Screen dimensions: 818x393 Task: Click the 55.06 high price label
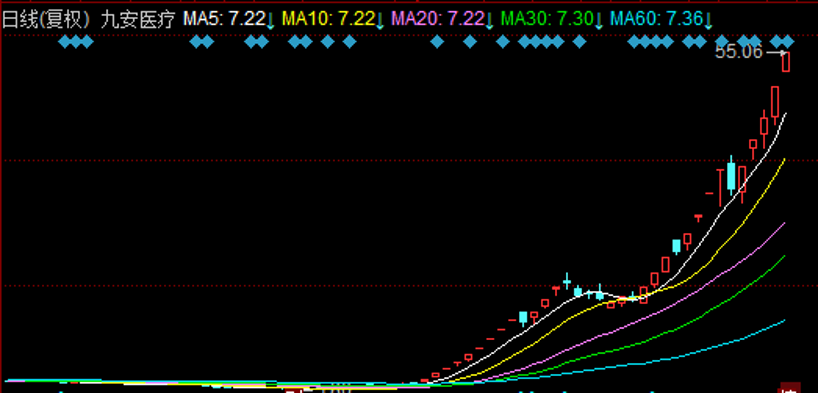pos(739,52)
